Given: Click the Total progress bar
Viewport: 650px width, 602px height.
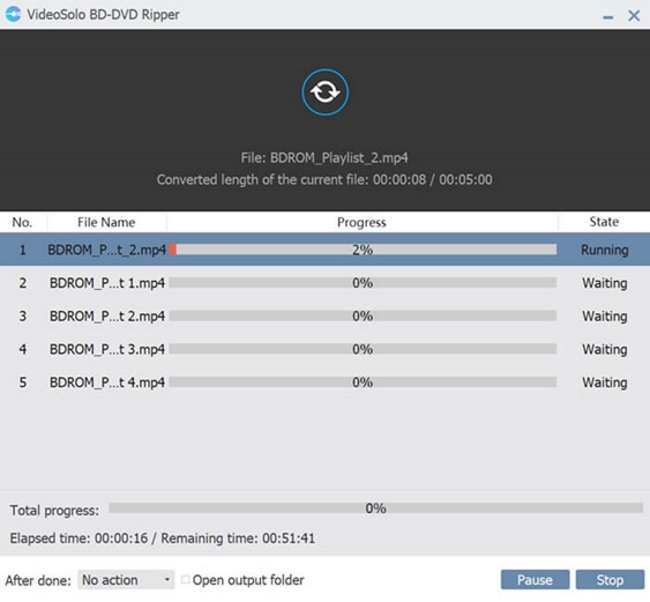Looking at the screenshot, I should point(376,508).
